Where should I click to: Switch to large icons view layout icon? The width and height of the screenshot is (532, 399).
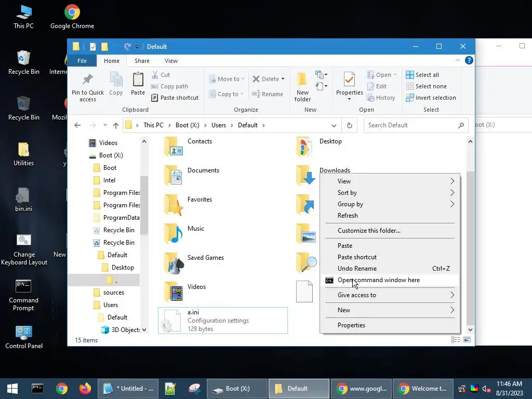tap(467, 340)
